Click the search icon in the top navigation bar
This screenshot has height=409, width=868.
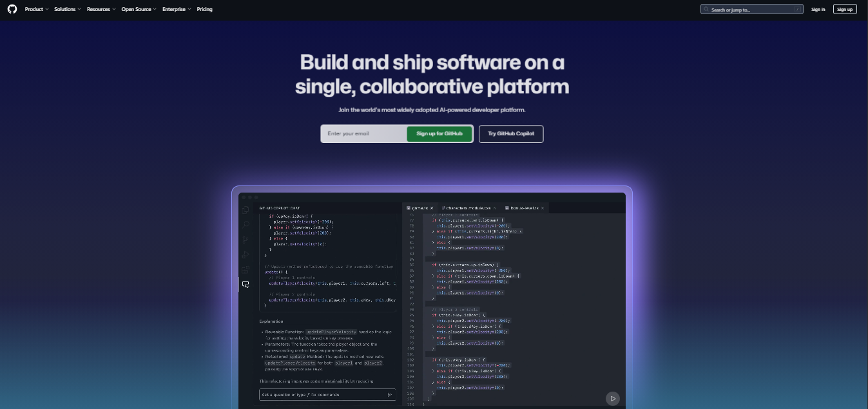coord(706,9)
